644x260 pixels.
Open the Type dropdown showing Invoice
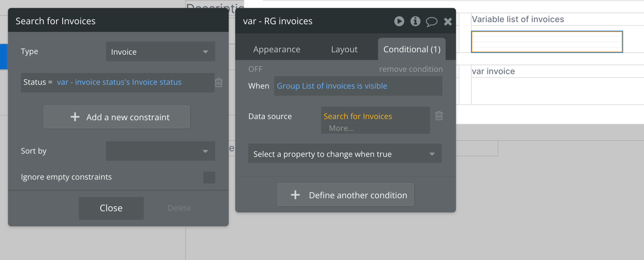click(160, 52)
